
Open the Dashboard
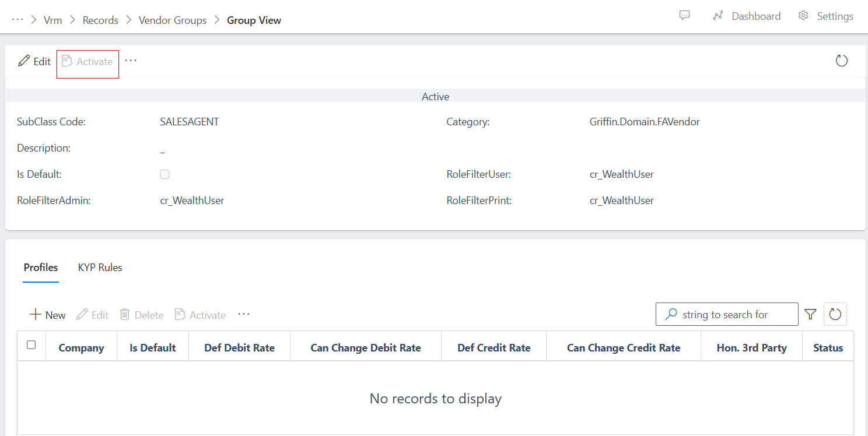747,16
